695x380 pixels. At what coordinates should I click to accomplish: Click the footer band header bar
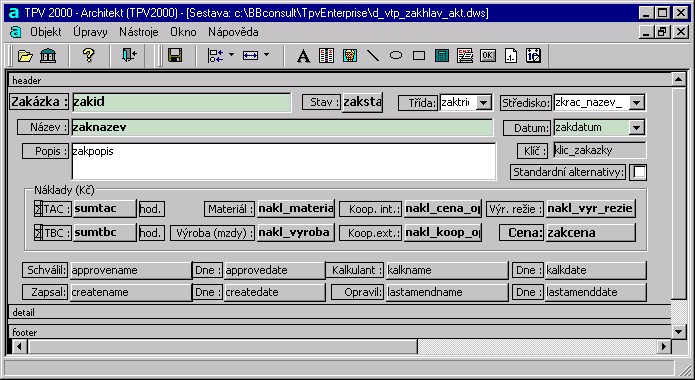340,332
